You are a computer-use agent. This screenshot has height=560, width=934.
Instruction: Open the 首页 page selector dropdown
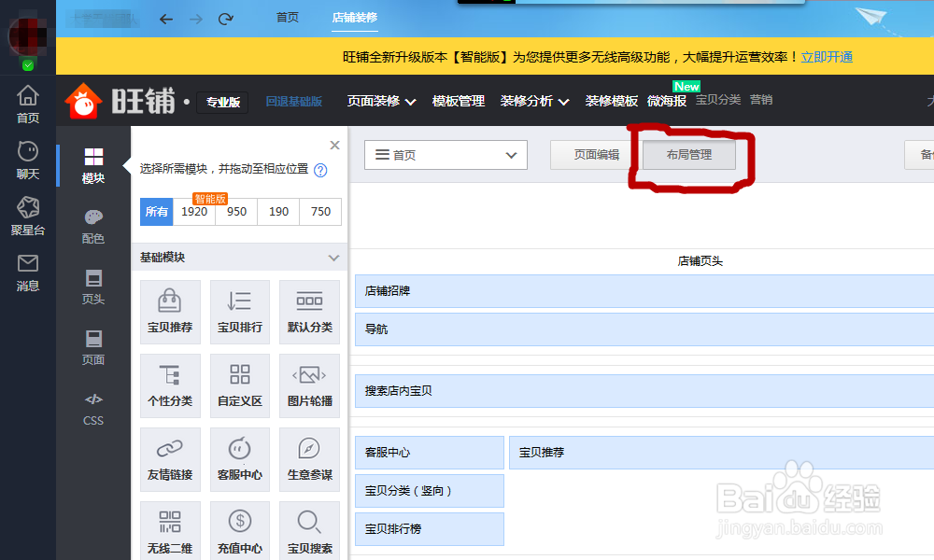446,155
